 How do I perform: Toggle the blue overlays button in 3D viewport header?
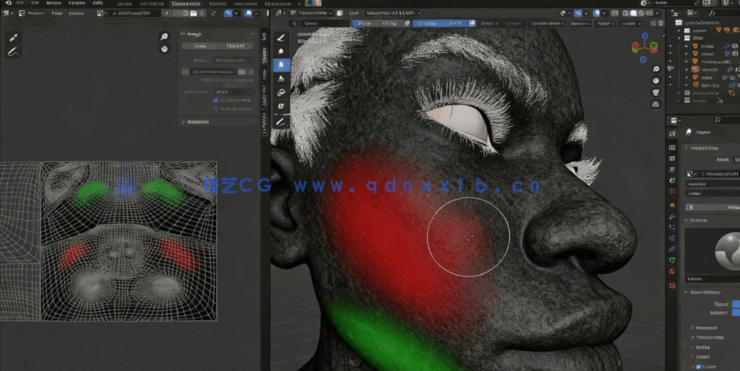pos(597,13)
